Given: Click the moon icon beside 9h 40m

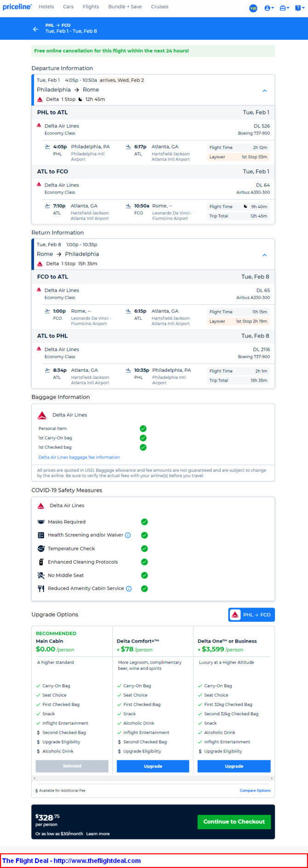Looking at the screenshot, I should click(x=245, y=207).
